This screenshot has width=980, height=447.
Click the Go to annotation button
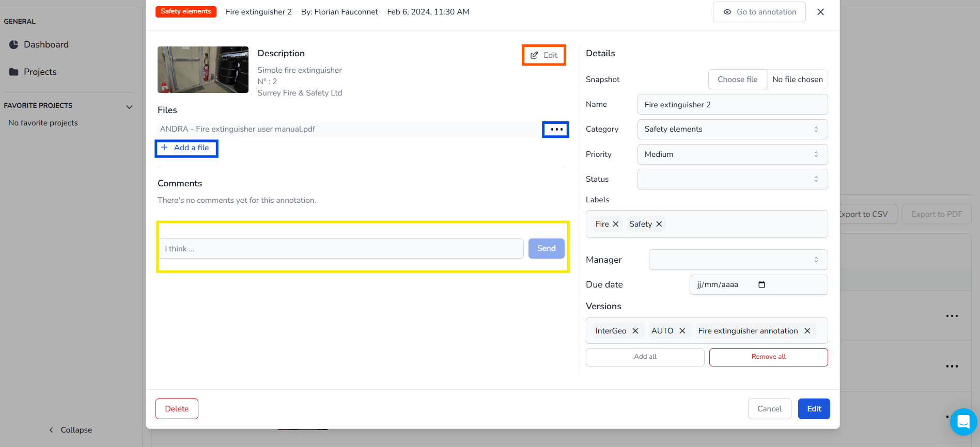point(759,12)
